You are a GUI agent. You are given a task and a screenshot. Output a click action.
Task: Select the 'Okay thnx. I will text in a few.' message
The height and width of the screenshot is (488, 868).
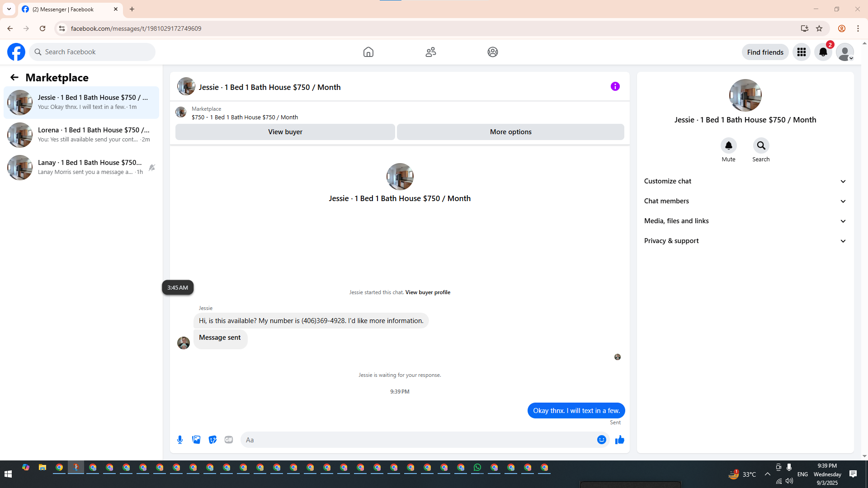[x=576, y=411]
